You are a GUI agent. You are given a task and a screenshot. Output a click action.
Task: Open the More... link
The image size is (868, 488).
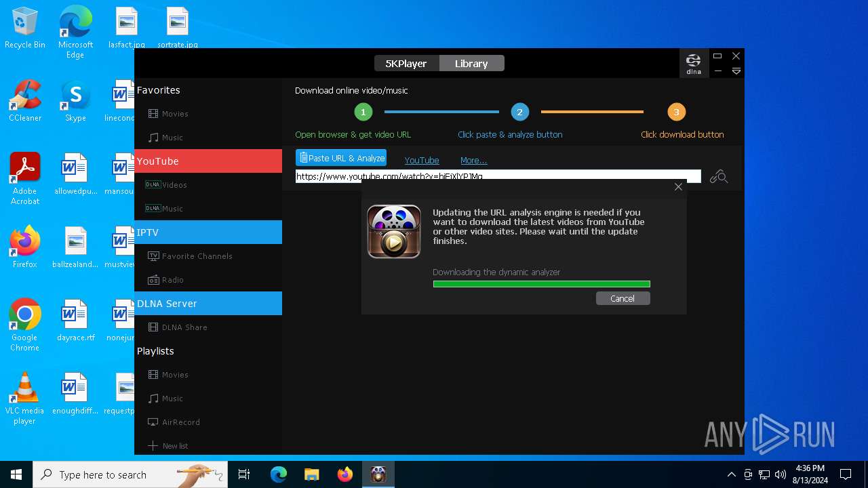[473, 161]
